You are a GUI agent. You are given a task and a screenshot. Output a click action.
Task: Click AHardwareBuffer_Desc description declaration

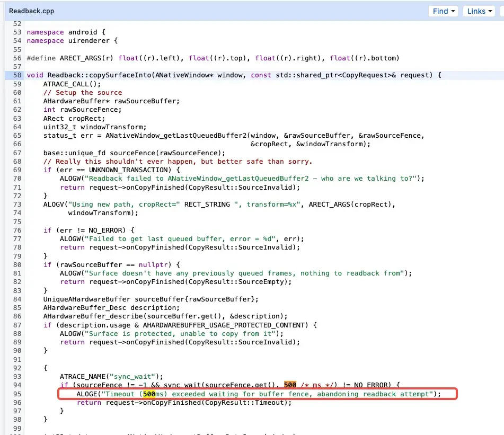[111, 308]
